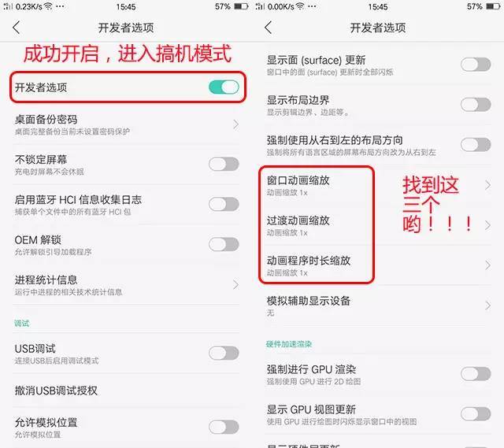Tap the back arrow on right screen

pos(268,28)
